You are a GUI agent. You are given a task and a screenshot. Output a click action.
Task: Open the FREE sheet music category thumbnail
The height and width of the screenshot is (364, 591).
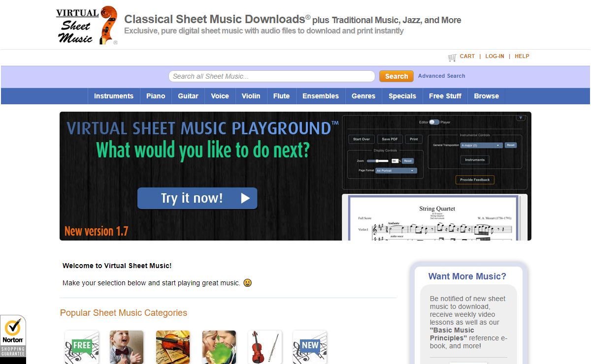tap(82, 347)
